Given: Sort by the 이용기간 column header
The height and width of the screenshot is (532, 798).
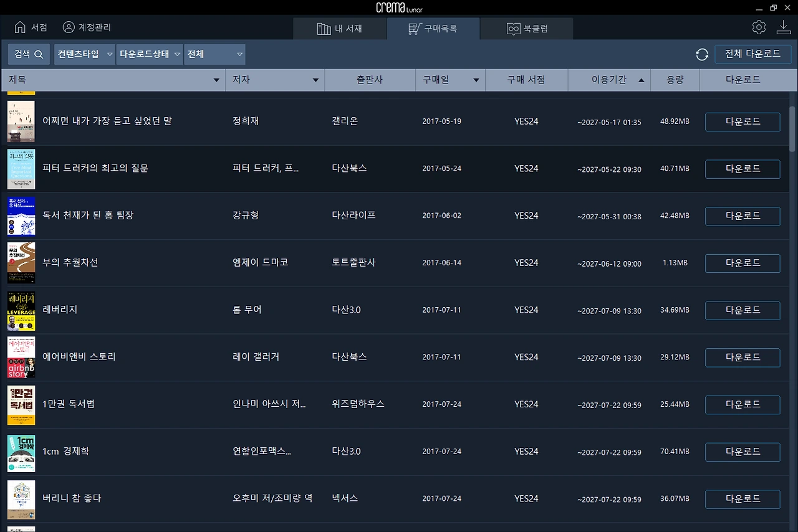Looking at the screenshot, I should point(609,80).
